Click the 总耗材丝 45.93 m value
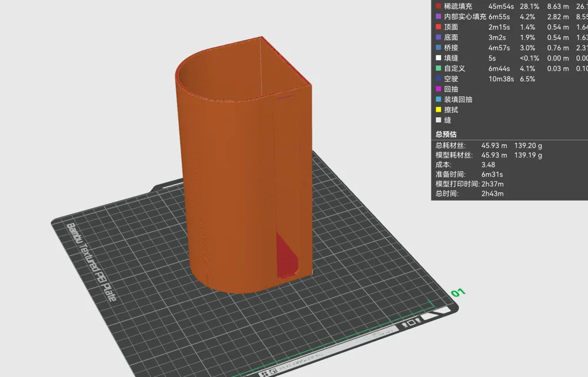 point(495,145)
